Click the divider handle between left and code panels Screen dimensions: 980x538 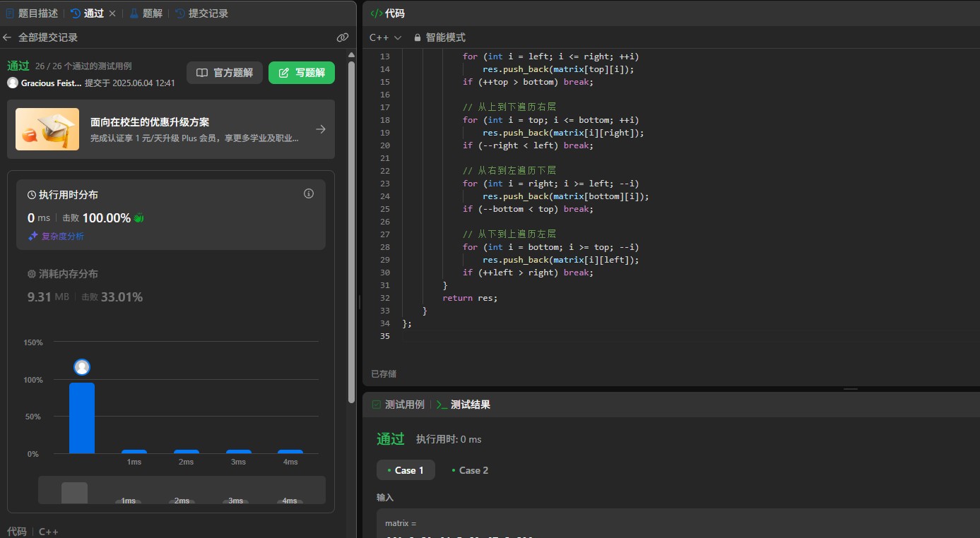point(360,301)
